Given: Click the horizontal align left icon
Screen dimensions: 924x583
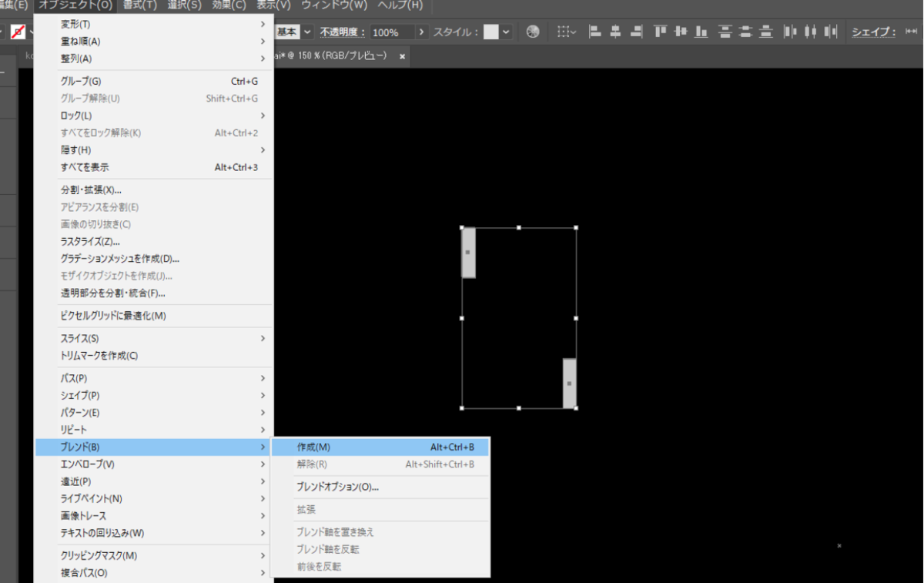Looking at the screenshot, I should coord(595,32).
